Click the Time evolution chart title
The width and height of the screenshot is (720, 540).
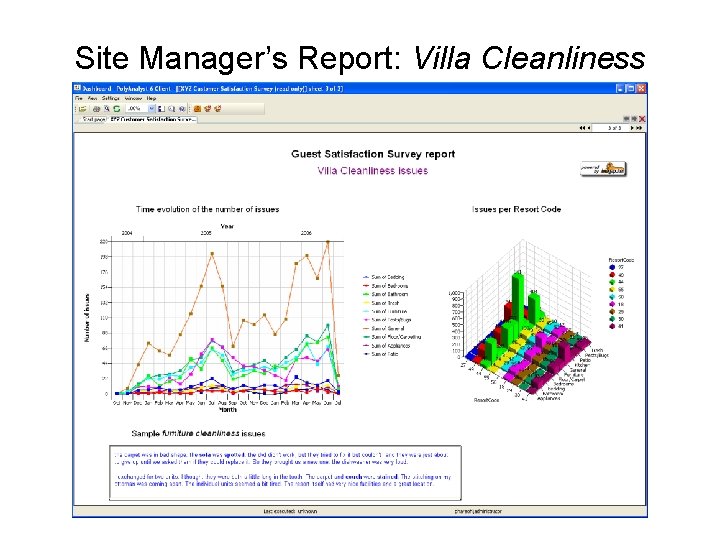[x=208, y=209]
